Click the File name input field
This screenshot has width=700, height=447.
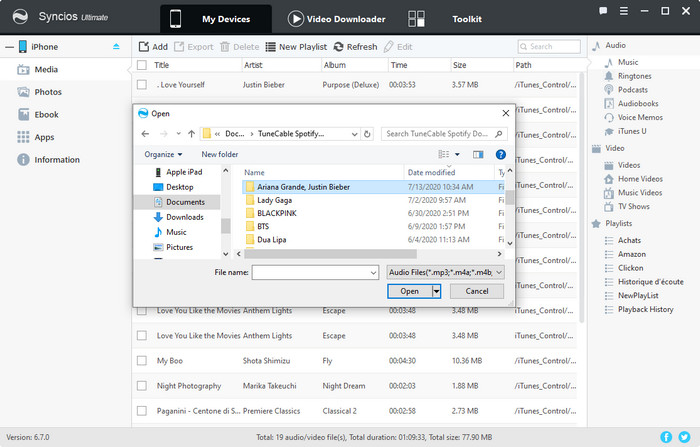[311, 272]
